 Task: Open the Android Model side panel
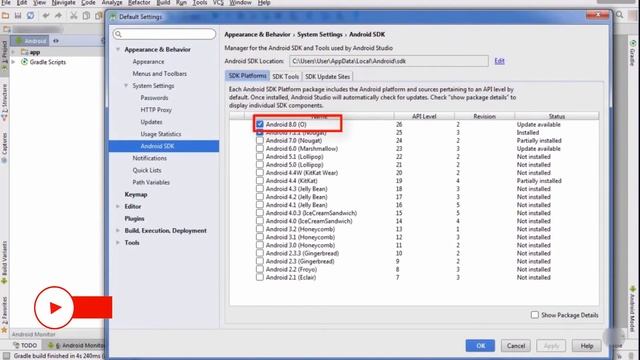pyautogui.click(x=633, y=309)
